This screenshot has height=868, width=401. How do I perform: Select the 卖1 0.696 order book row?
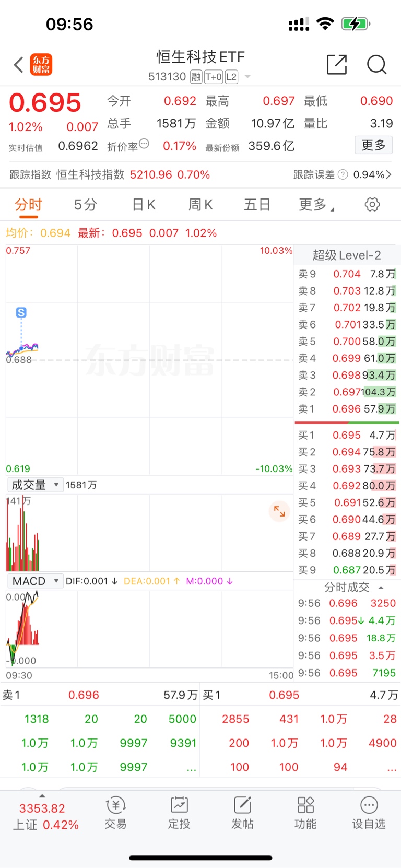[x=347, y=409]
